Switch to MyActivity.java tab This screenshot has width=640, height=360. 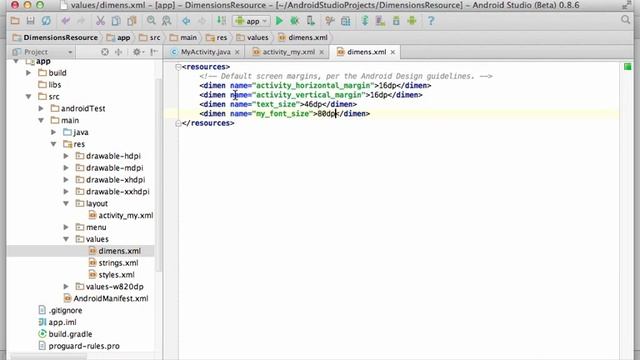pos(206,52)
